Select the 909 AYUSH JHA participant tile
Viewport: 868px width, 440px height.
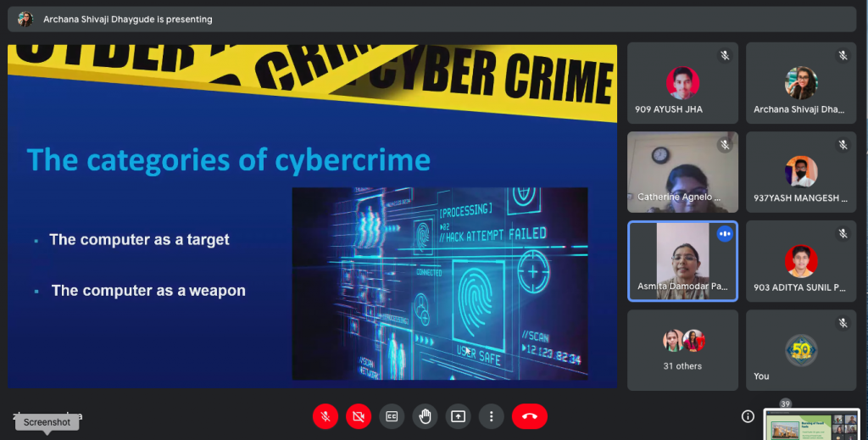coord(682,83)
